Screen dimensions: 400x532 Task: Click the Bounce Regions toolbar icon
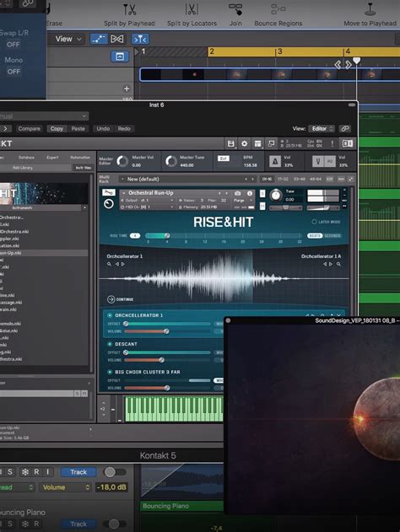[278, 9]
